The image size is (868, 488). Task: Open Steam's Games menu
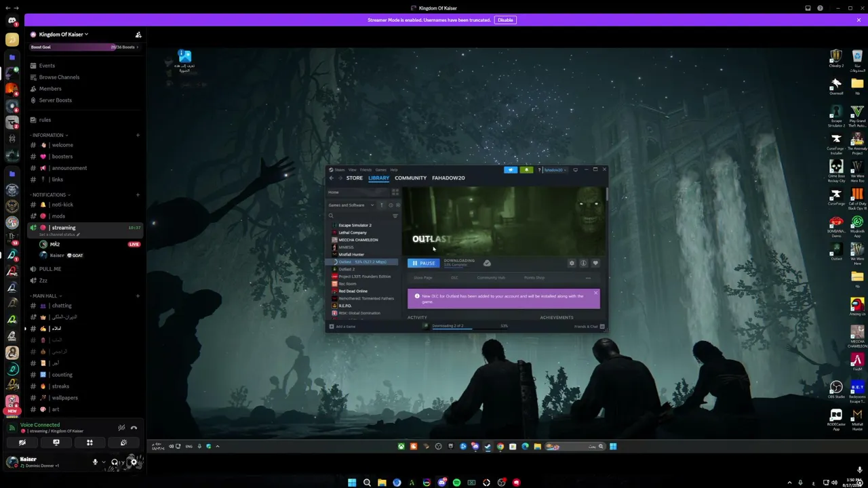point(381,169)
